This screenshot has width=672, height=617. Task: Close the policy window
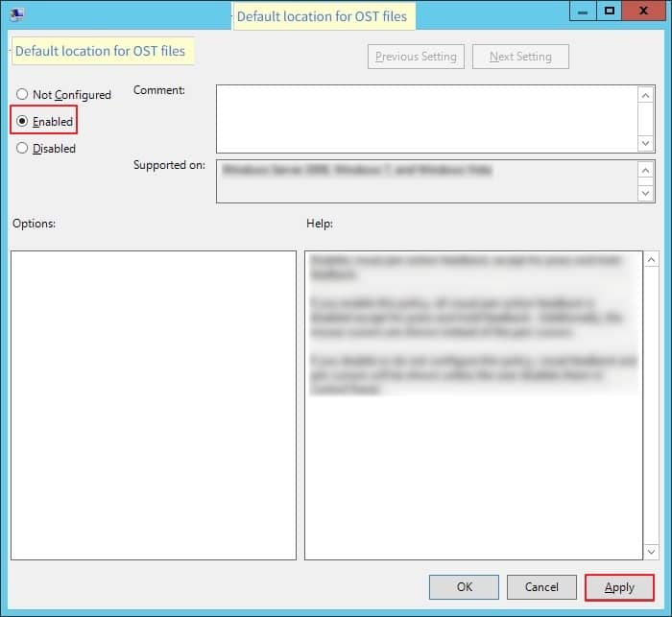[643, 12]
